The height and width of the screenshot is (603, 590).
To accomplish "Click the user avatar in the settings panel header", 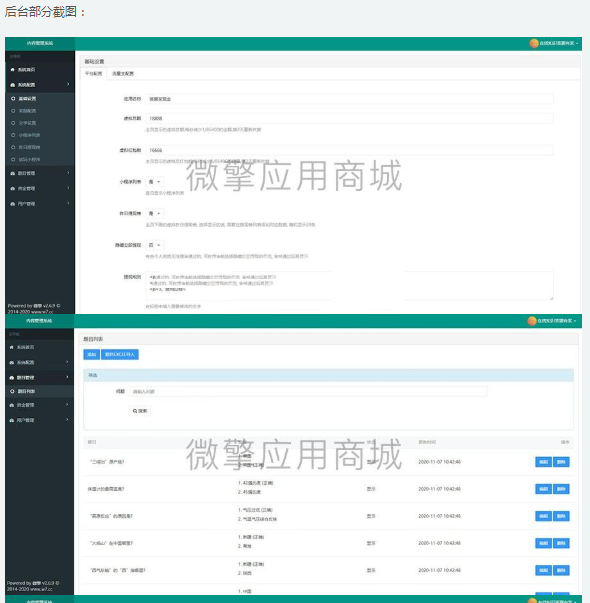I will 533,43.
